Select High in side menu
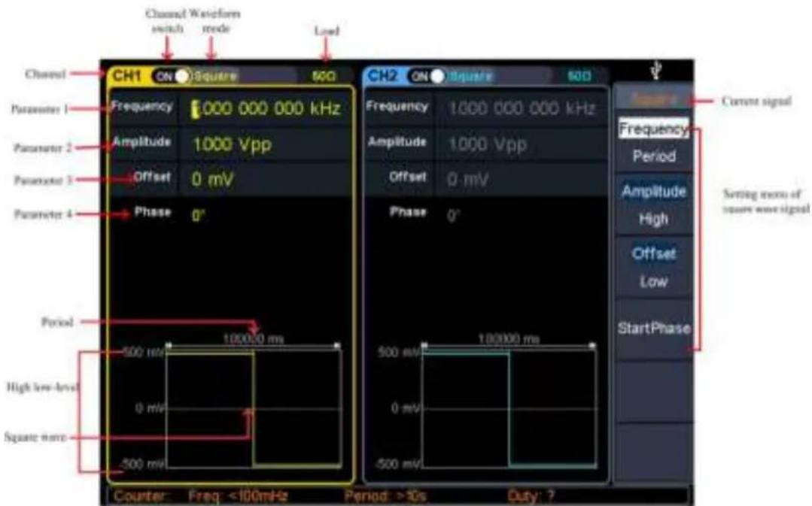This screenshot has height=506, width=812. tap(653, 220)
